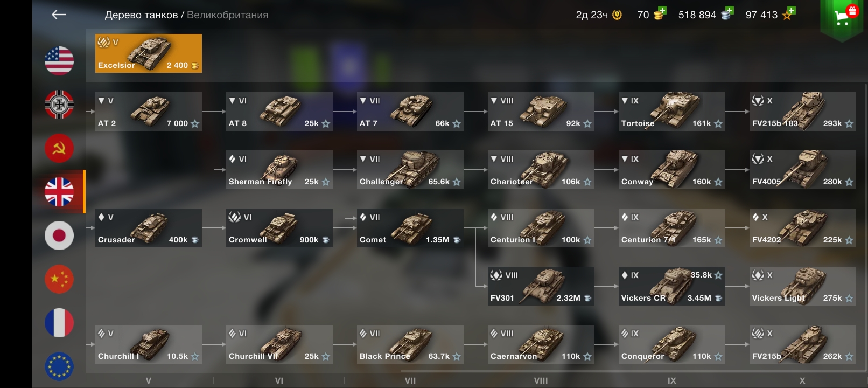Select the USA flag nation icon
868x388 pixels.
59,60
